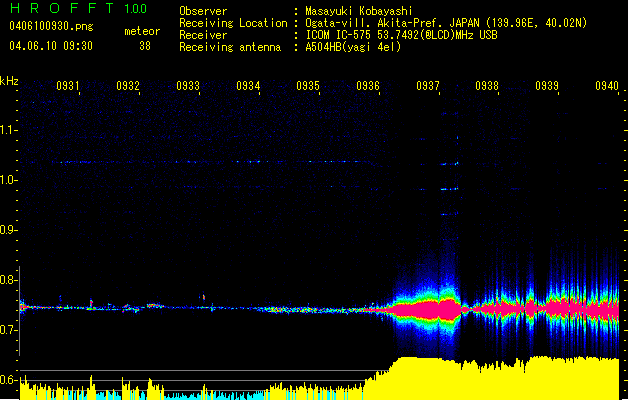Click the meteor count 38

145,46
